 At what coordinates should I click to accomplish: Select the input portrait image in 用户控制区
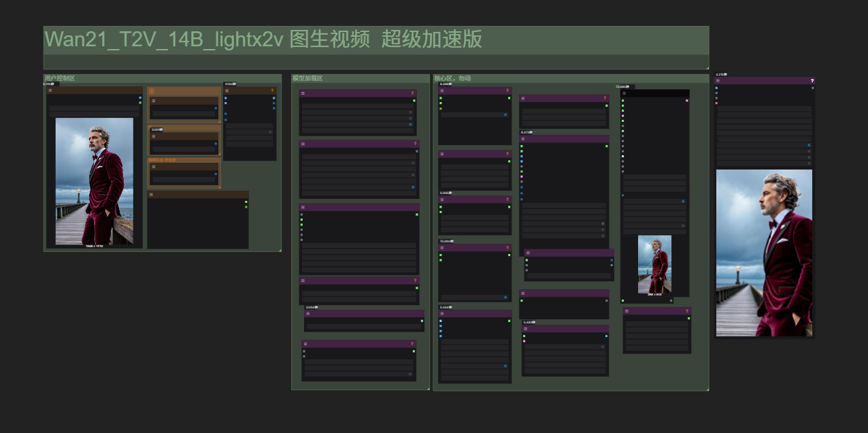click(x=94, y=181)
